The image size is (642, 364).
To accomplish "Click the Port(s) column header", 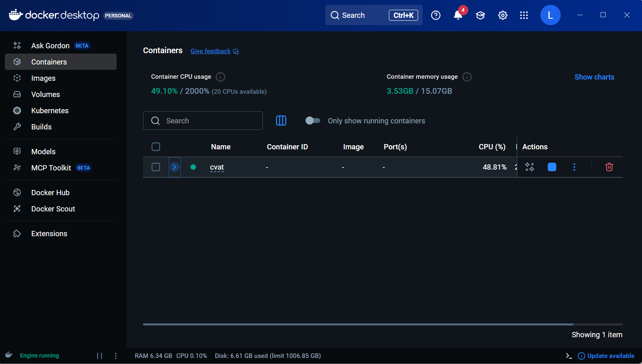I will click(395, 147).
